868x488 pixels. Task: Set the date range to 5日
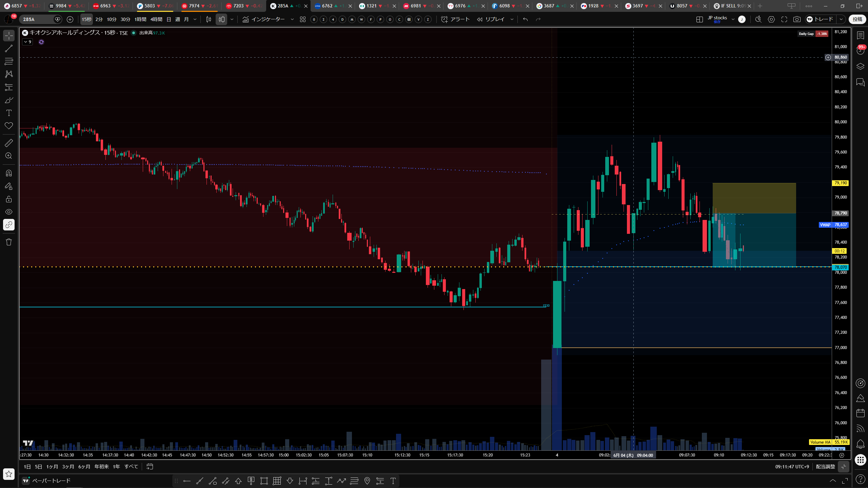coord(39,467)
